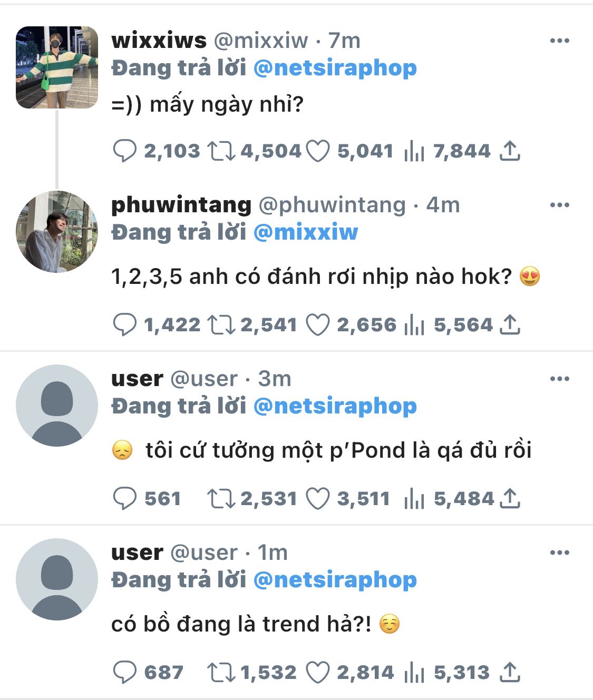The height and width of the screenshot is (700, 593).
Task: Like phuwintang's tweet with 2,656 likes
Action: 318,325
